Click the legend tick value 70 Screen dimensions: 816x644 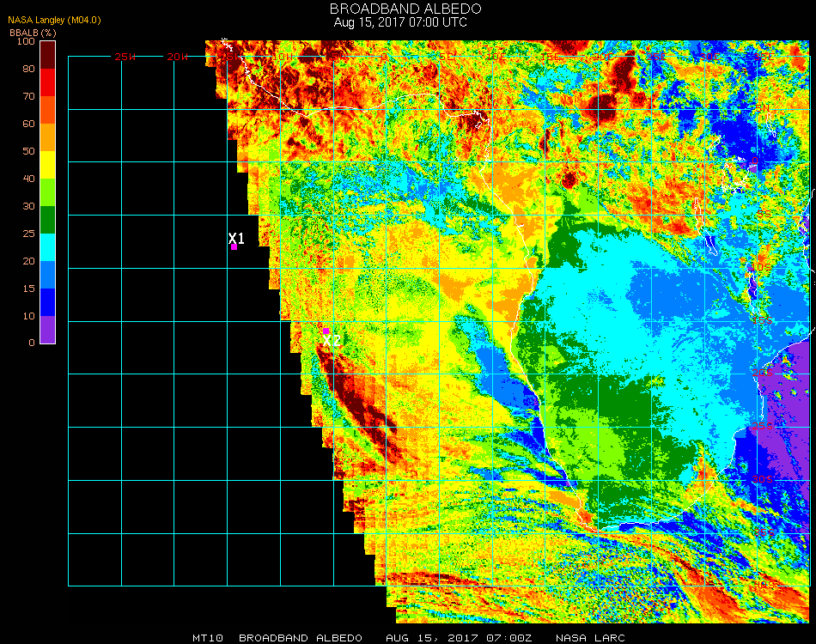[28, 96]
